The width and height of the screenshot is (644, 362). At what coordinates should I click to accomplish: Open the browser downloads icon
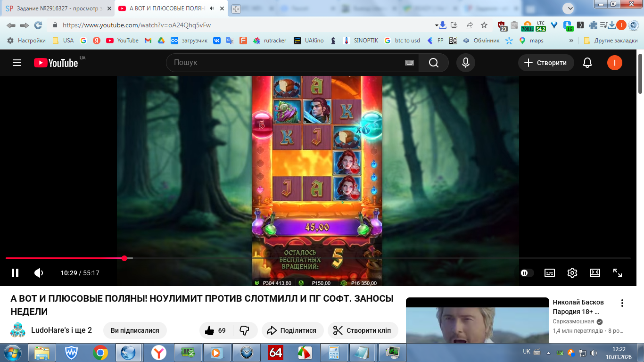(612, 25)
